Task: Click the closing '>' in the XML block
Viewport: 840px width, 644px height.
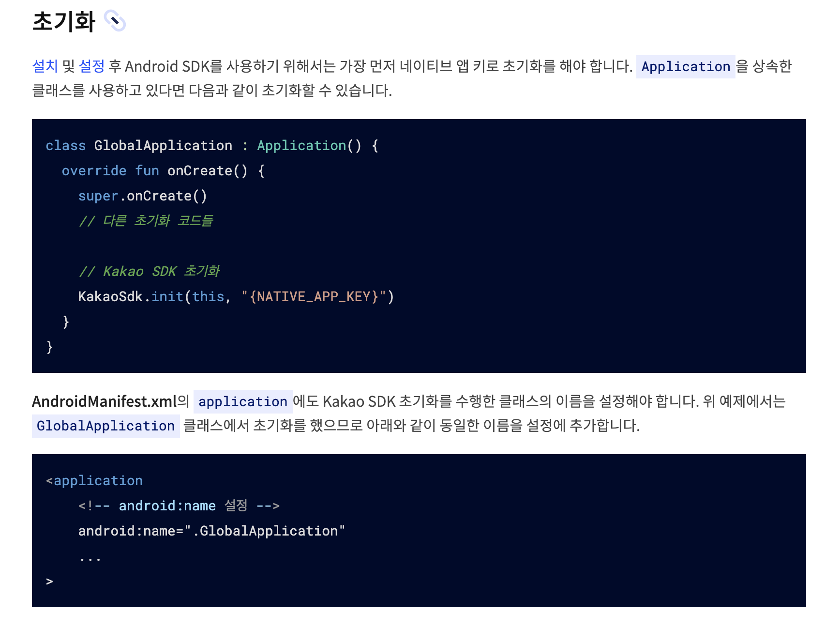Action: click(49, 581)
